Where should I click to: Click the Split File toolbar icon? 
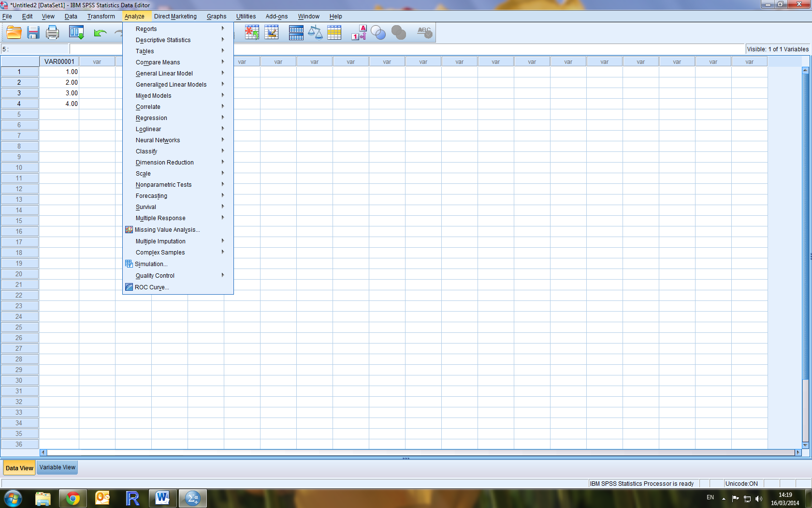click(296, 32)
